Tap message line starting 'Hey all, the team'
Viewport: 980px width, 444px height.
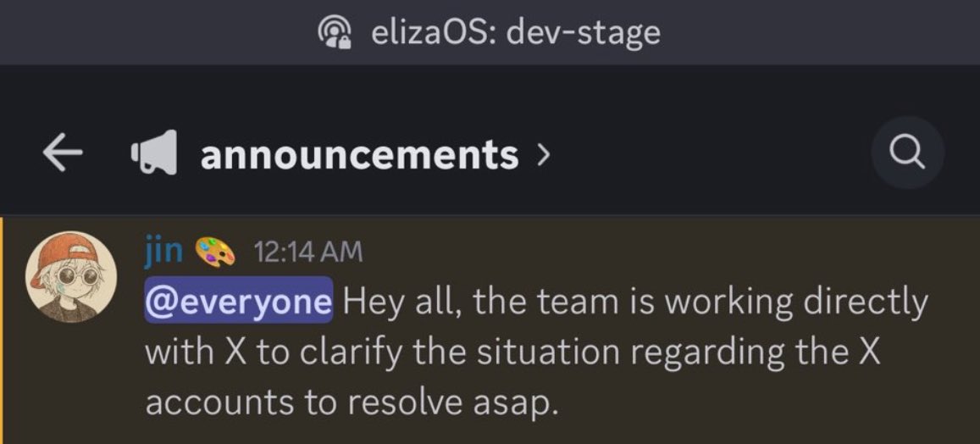coord(635,302)
